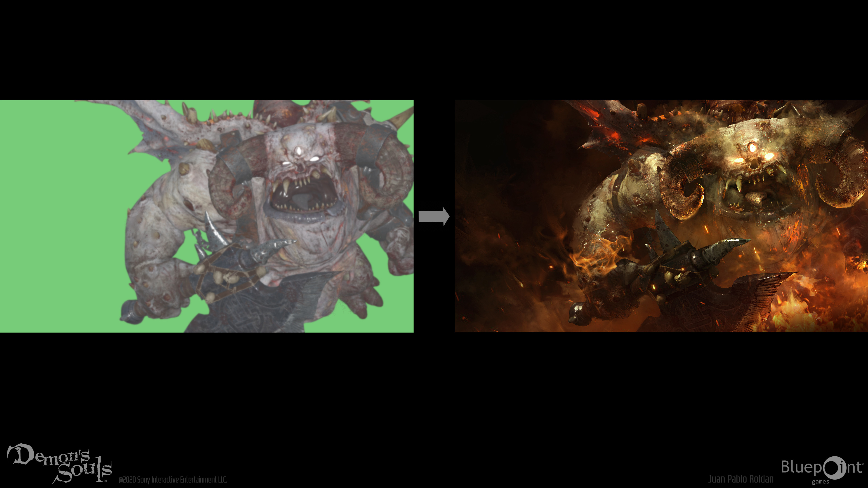
Task: Click the text "@2020 Sony Interactive Entertainment LLC."
Action: tap(173, 480)
